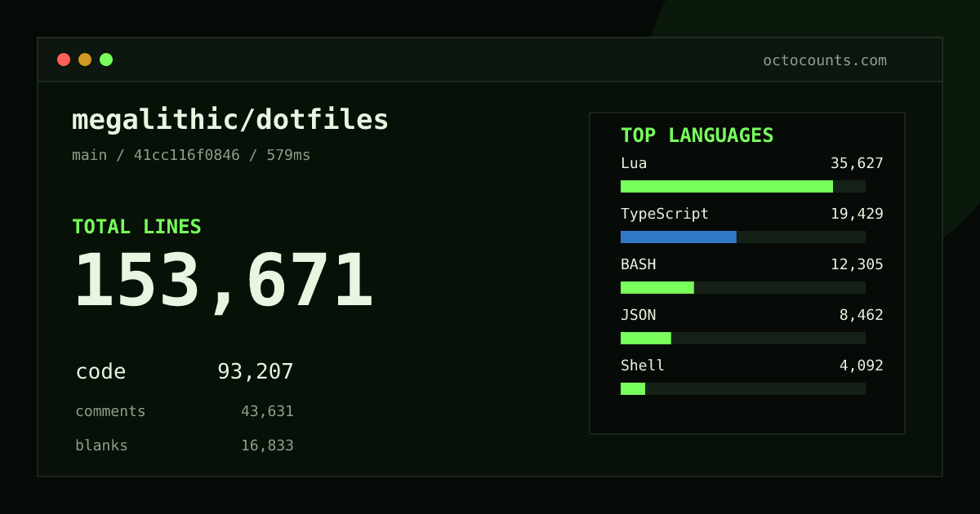980x514 pixels.
Task: Click the 'code' row label
Action: pyautogui.click(x=100, y=372)
